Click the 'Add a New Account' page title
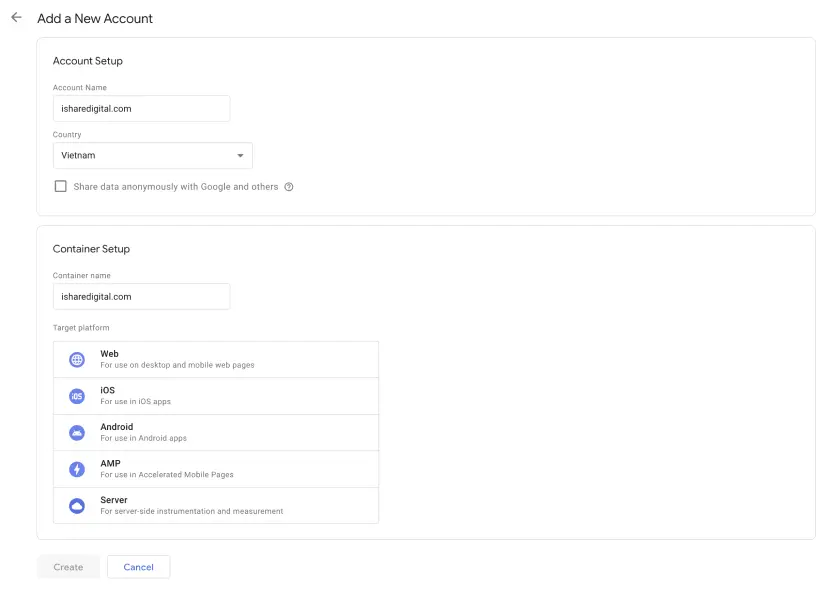This screenshot has height=591, width=826. [x=95, y=18]
